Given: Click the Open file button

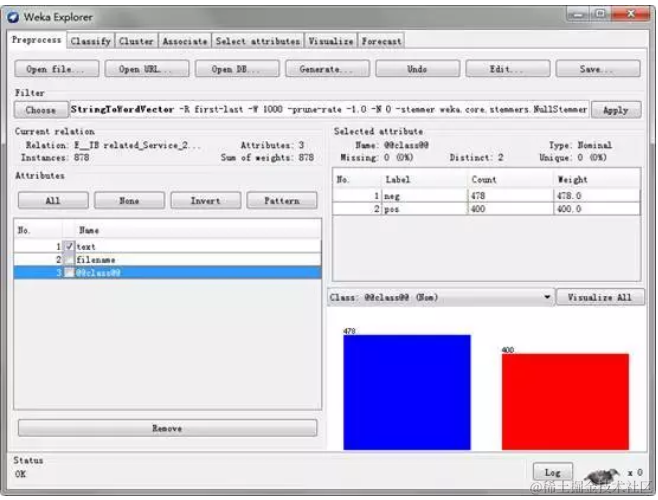Looking at the screenshot, I should (57, 69).
